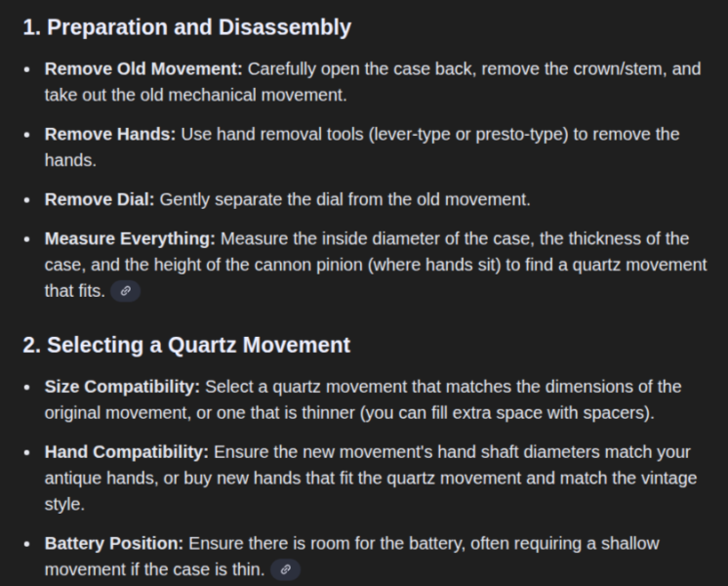Image resolution: width=728 pixels, height=586 pixels.
Task: Click the bold "Remove Old Movement:" label
Action: coord(143,69)
